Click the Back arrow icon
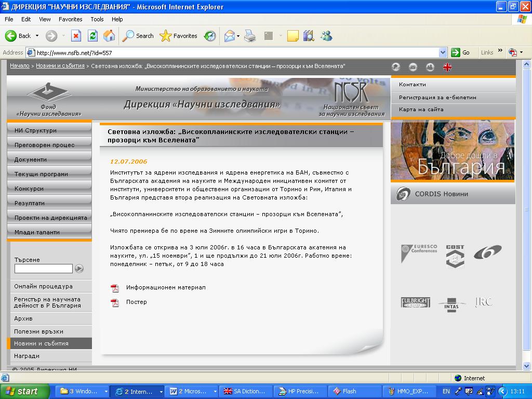Image resolution: width=532 pixels, height=399 pixels. 10,36
